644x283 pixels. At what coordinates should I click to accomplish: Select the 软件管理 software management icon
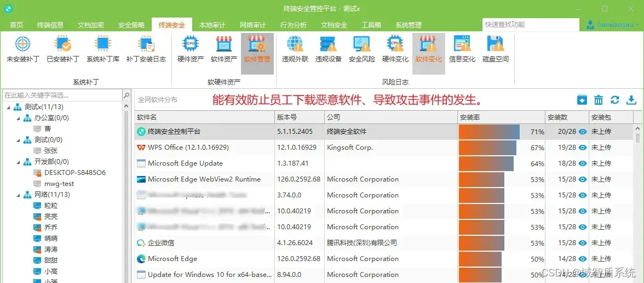point(257,54)
